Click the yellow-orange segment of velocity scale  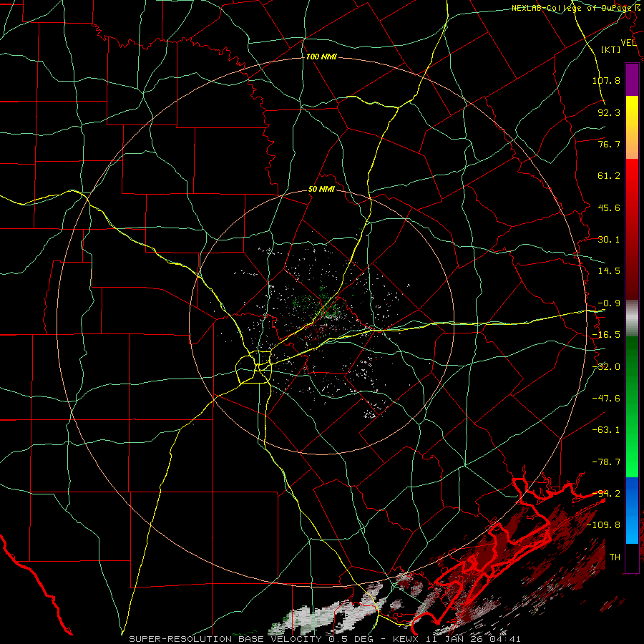point(632,127)
